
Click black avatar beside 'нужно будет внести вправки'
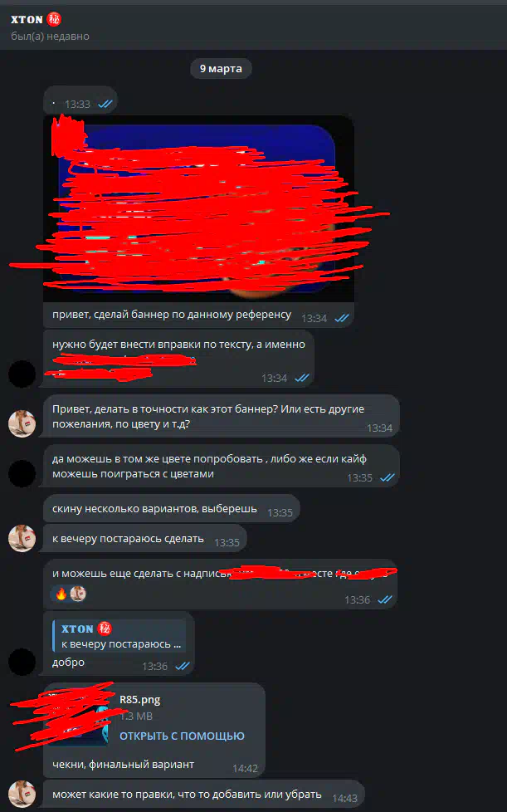[x=22, y=374]
